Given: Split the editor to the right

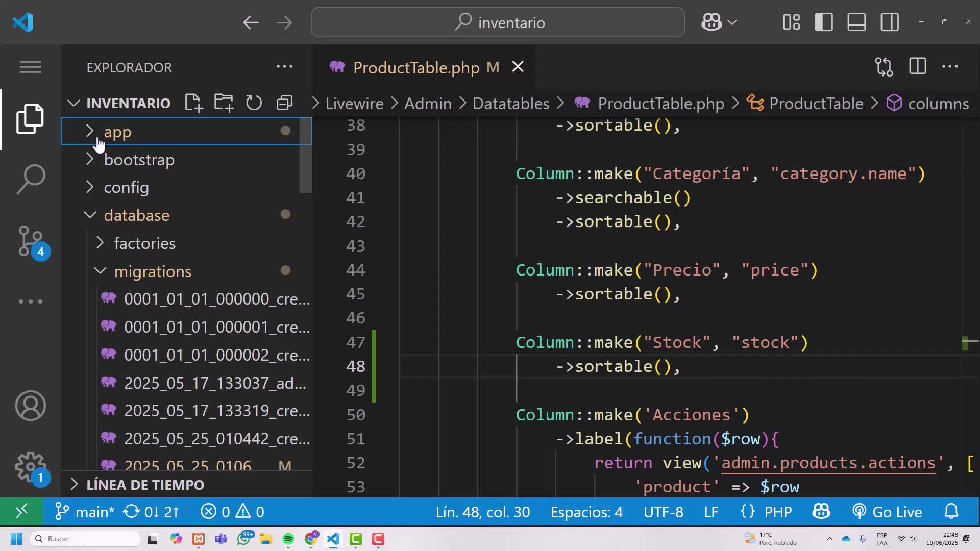Looking at the screenshot, I should coord(917,66).
